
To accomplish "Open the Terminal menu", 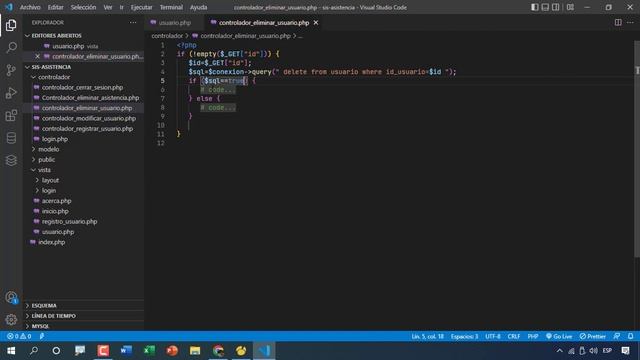I will (x=171, y=7).
